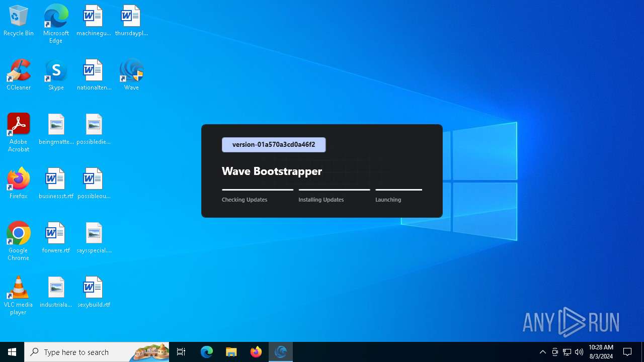Open the Skype desktop shortcut
Screen dimensions: 644x362
(56, 75)
